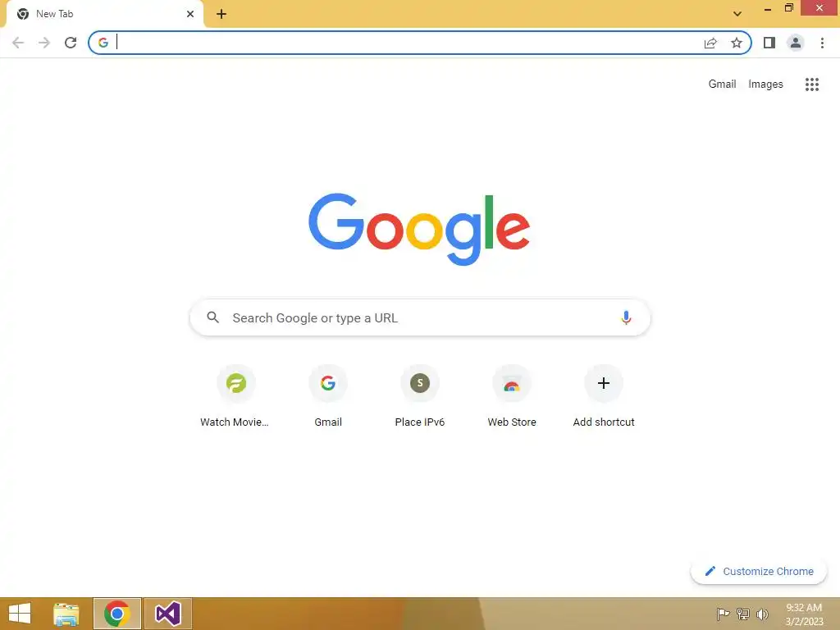Click the browser forward arrow
Image resolution: width=840 pixels, height=630 pixels.
click(x=44, y=43)
